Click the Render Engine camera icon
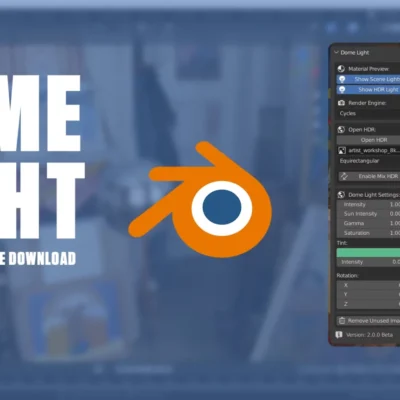This screenshot has width=400, height=400. pos(341,103)
